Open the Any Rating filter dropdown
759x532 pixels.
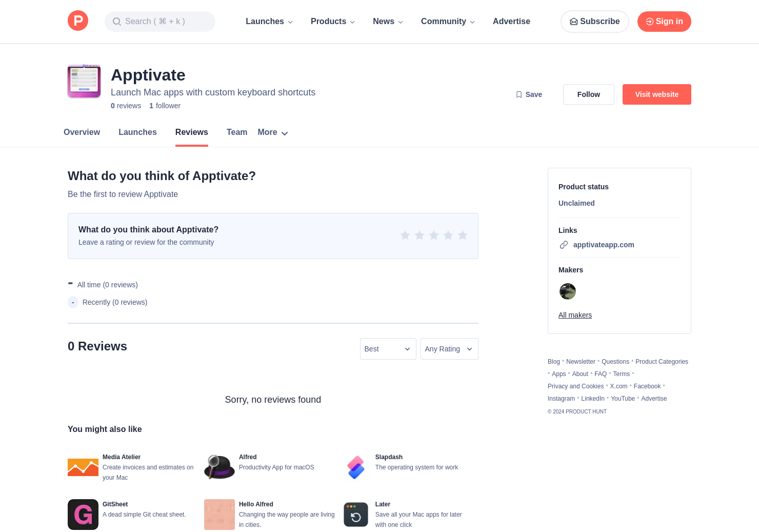(449, 349)
